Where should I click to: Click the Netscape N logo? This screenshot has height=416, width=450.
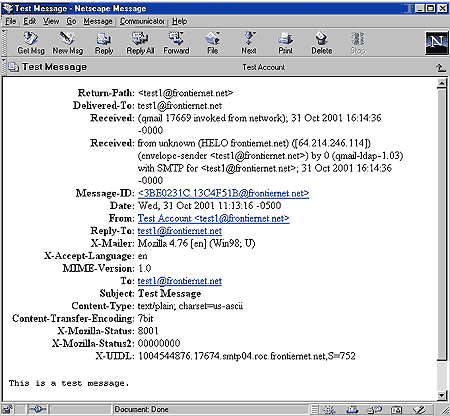436,43
